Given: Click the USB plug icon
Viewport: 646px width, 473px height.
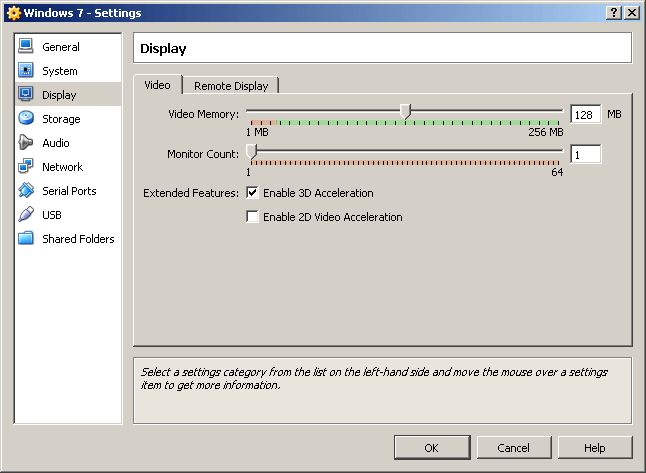Looking at the screenshot, I should pyautogui.click(x=26, y=214).
